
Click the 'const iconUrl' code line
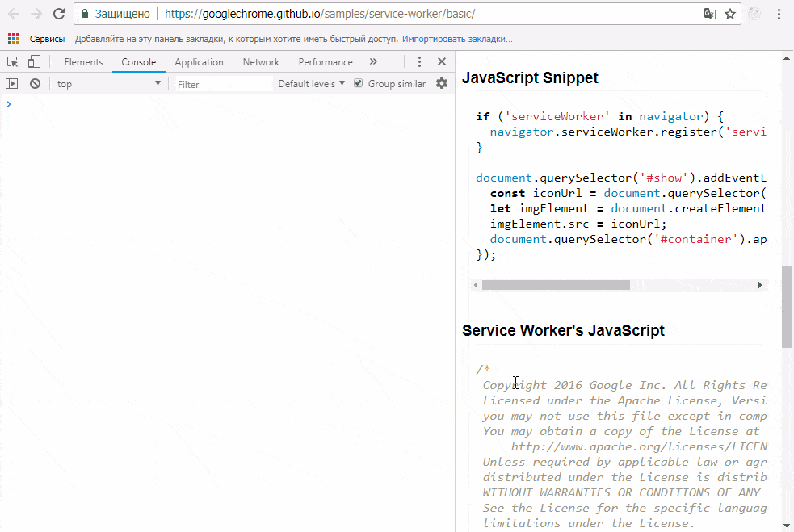click(x=628, y=193)
